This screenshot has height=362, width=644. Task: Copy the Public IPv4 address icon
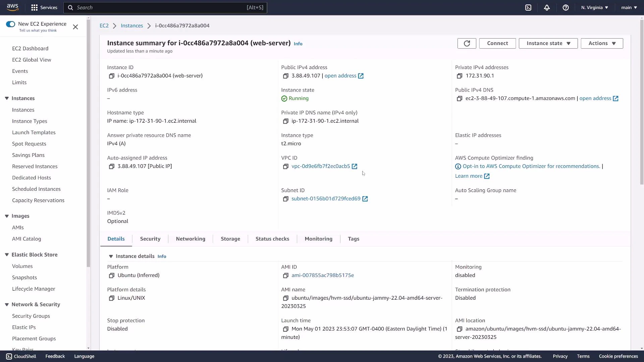[286, 76]
